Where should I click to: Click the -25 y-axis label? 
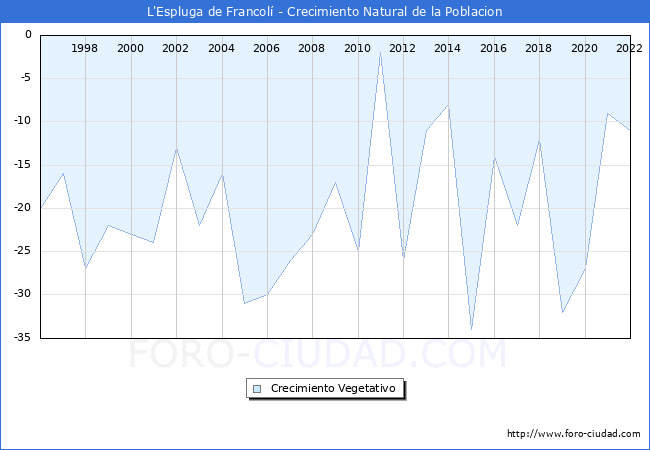tap(23, 251)
